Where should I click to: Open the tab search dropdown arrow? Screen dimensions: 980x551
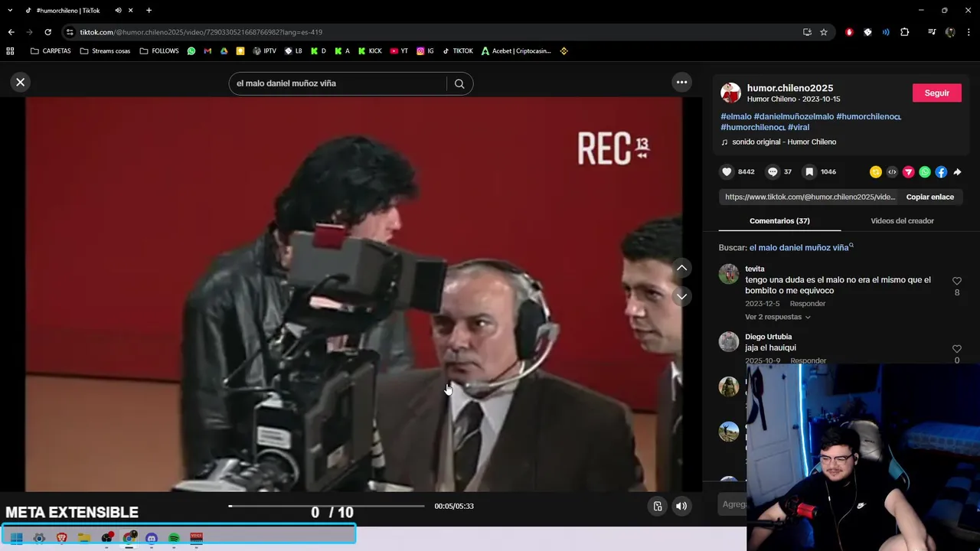pyautogui.click(x=10, y=11)
